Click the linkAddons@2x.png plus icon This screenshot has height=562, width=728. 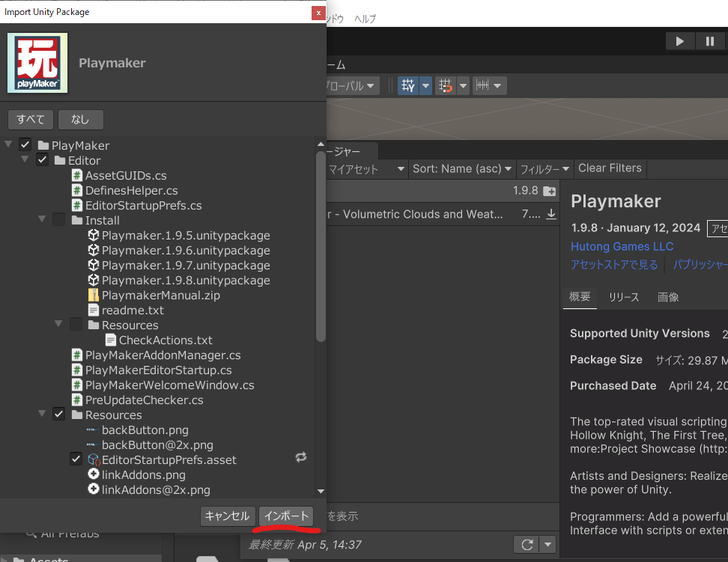click(94, 489)
